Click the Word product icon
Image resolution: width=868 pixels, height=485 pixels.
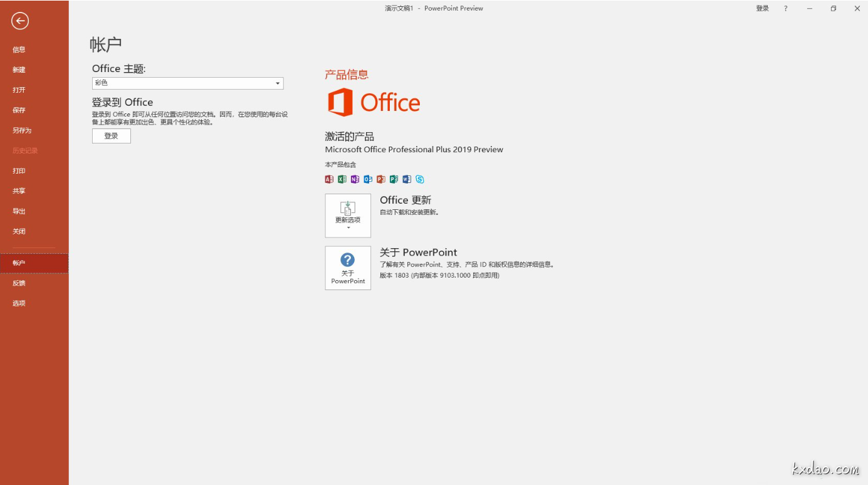point(407,179)
